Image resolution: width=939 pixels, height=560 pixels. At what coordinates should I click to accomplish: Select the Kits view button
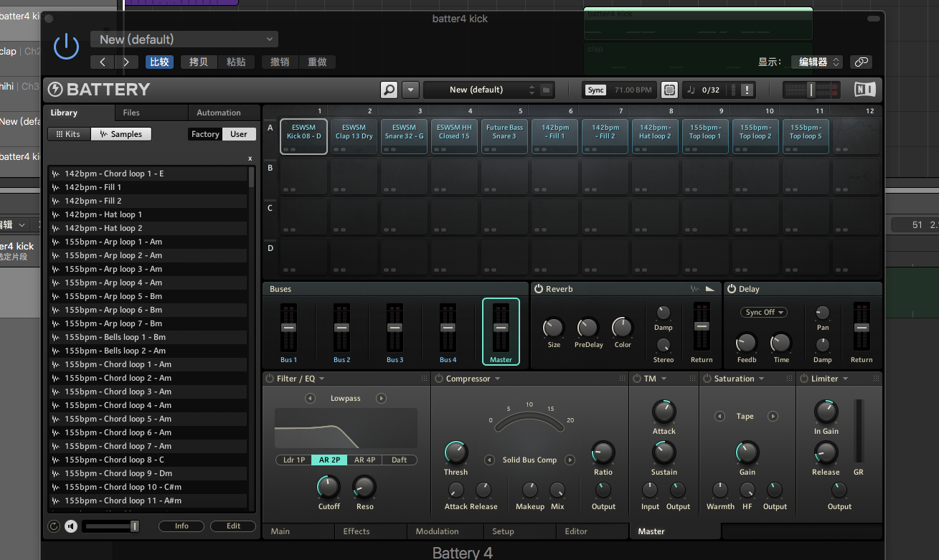(x=69, y=134)
